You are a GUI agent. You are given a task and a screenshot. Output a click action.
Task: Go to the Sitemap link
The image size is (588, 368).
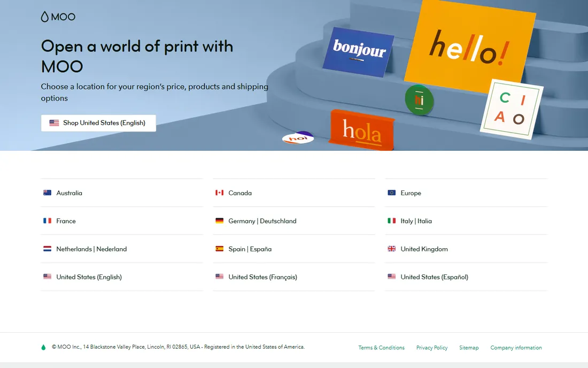pyautogui.click(x=469, y=348)
